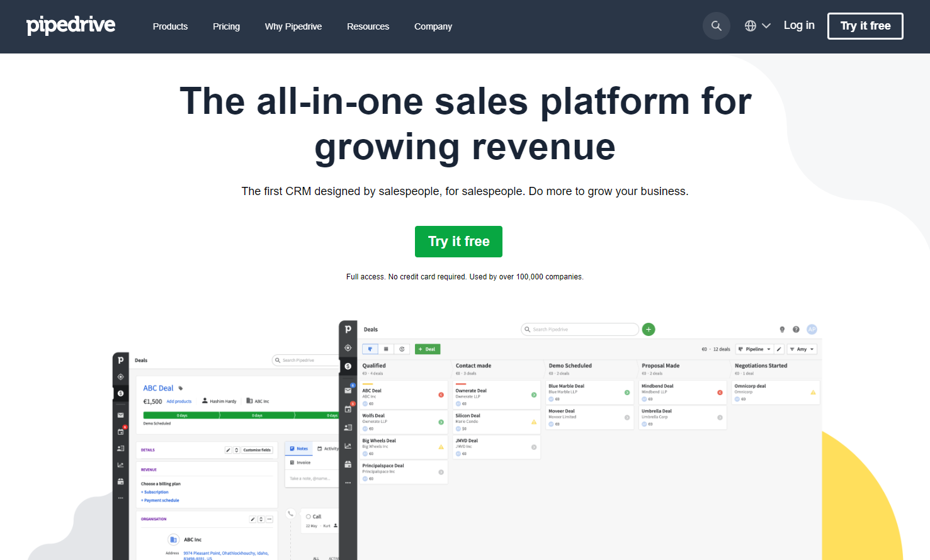
Task: Mark the Call activity done via its circle
Action: pos(309,517)
